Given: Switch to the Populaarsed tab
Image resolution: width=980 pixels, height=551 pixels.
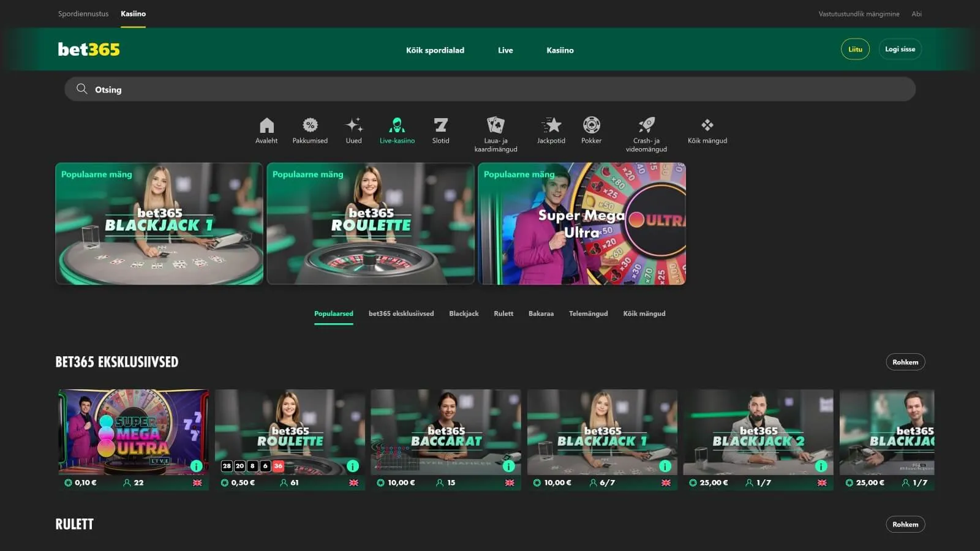Looking at the screenshot, I should click(x=334, y=313).
